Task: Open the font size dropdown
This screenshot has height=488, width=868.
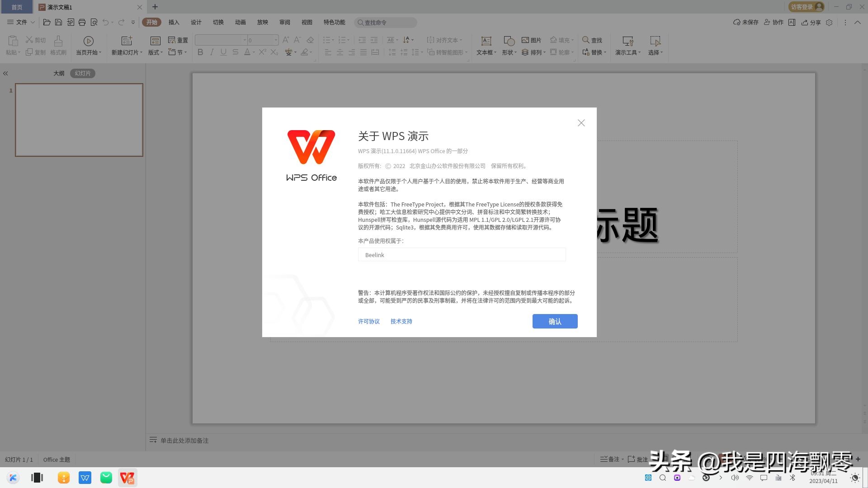Action: [x=276, y=40]
